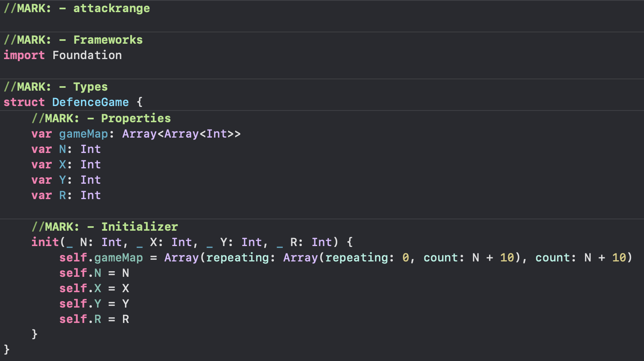Click the 'import' keyword
The image size is (644, 361).
[x=24, y=55]
